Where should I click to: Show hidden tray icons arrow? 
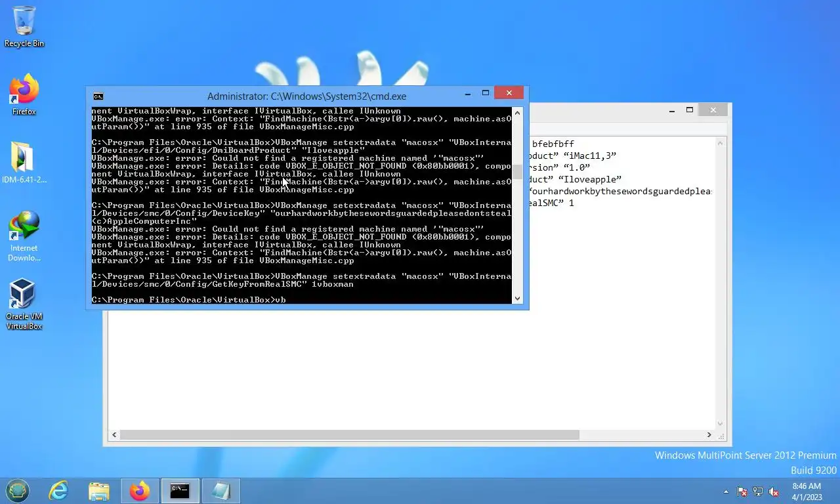click(726, 492)
